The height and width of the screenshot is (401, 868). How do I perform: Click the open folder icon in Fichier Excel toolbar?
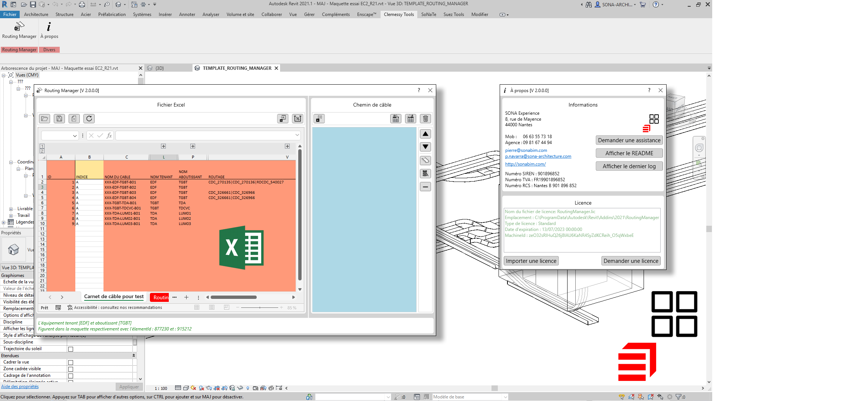pos(45,119)
